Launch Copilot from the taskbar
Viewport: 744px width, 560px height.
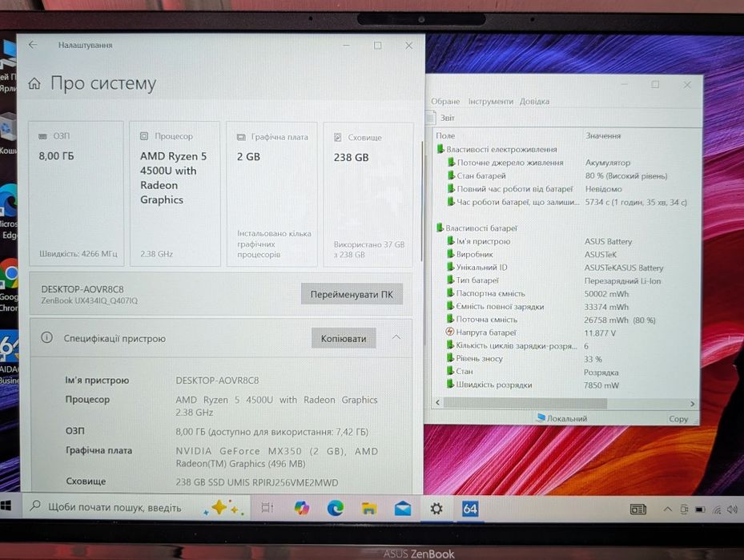301,508
